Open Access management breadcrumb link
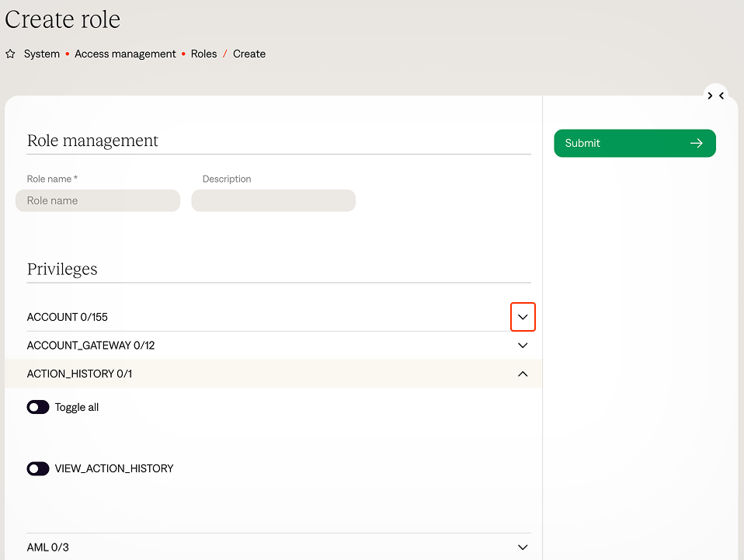This screenshot has width=744, height=560. coord(125,54)
